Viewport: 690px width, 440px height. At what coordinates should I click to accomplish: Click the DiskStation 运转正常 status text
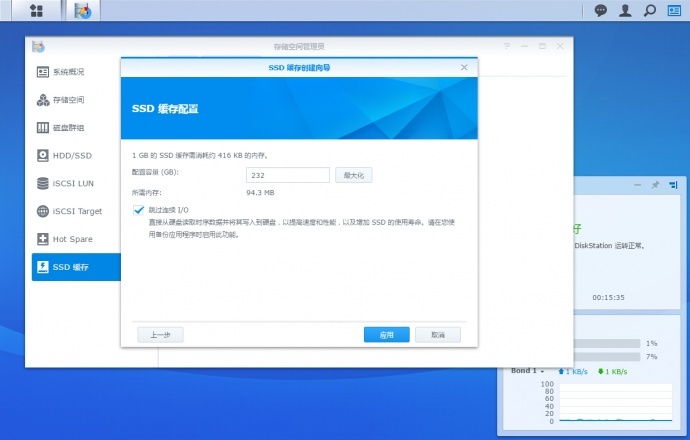click(609, 246)
